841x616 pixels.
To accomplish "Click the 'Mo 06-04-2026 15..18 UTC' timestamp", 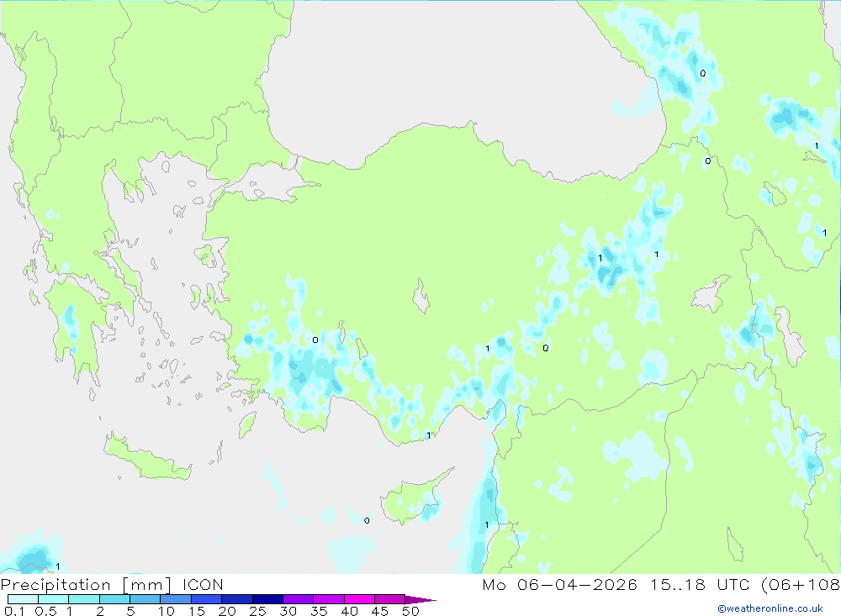I will pos(616,585).
